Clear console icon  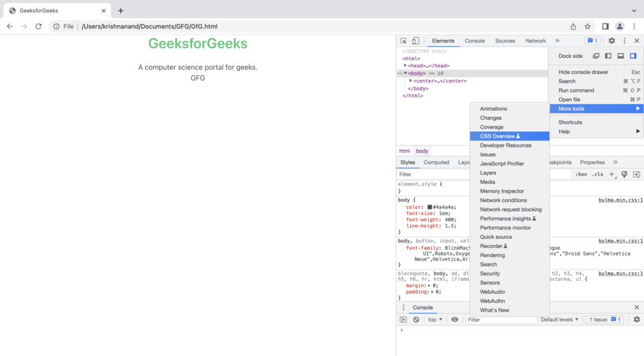point(416,319)
